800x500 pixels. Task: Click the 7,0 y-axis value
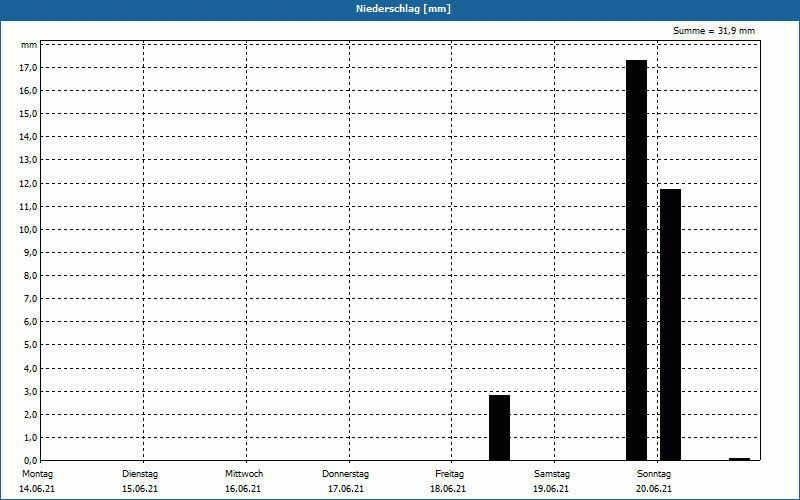point(31,298)
